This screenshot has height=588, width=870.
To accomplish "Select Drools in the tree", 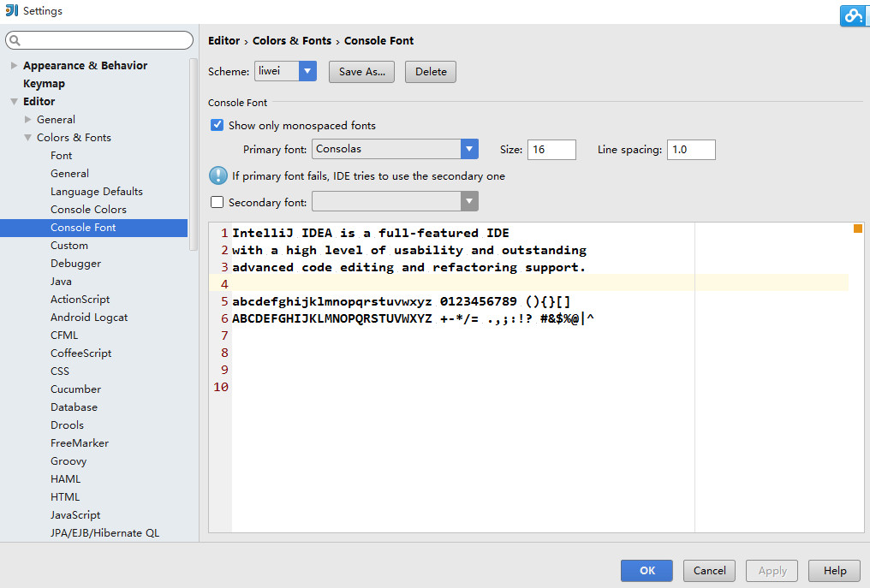I will [x=67, y=425].
